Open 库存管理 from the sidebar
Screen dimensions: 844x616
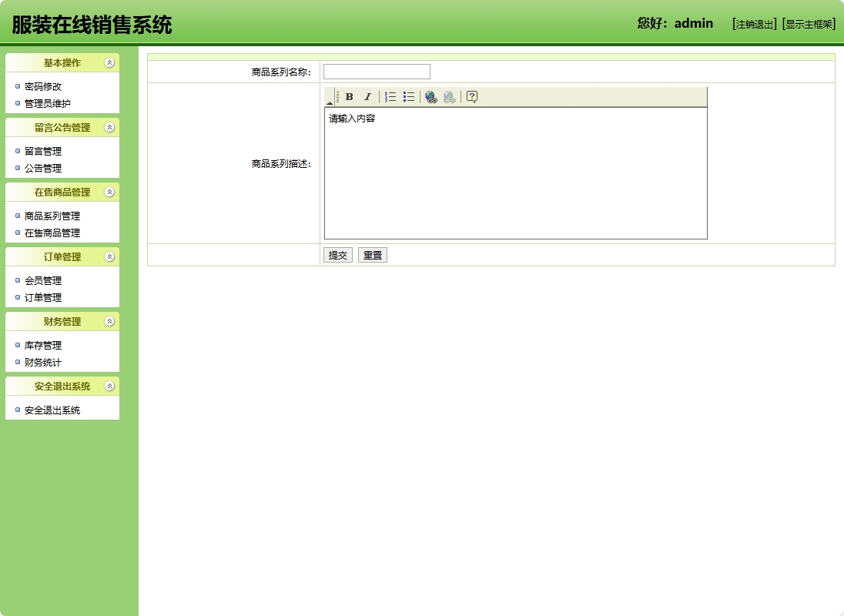[41, 345]
